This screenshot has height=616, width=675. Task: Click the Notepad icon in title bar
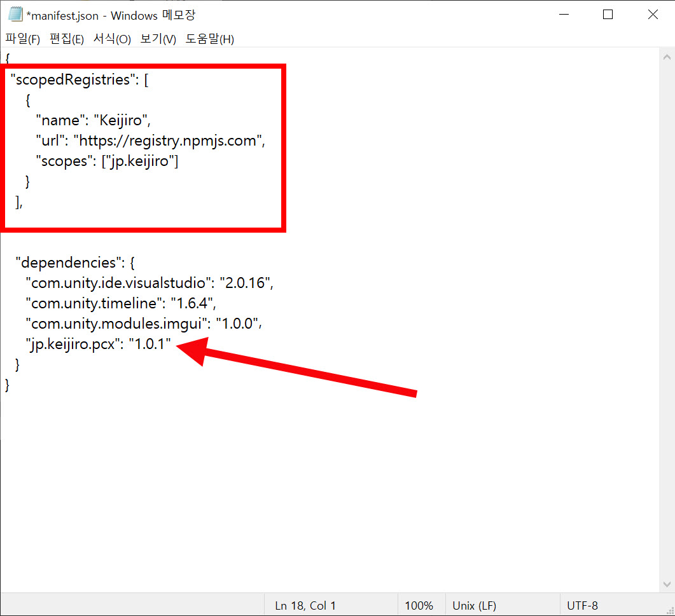pyautogui.click(x=15, y=15)
